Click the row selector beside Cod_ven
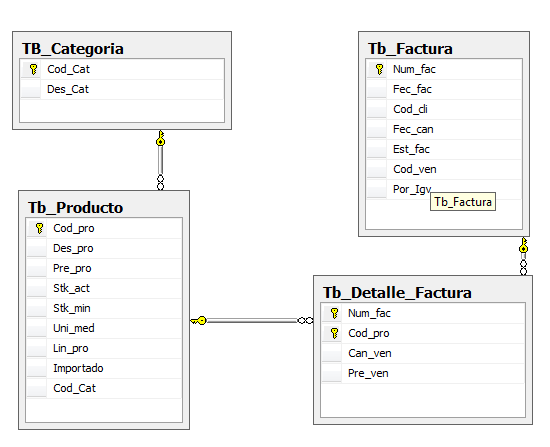 376,169
